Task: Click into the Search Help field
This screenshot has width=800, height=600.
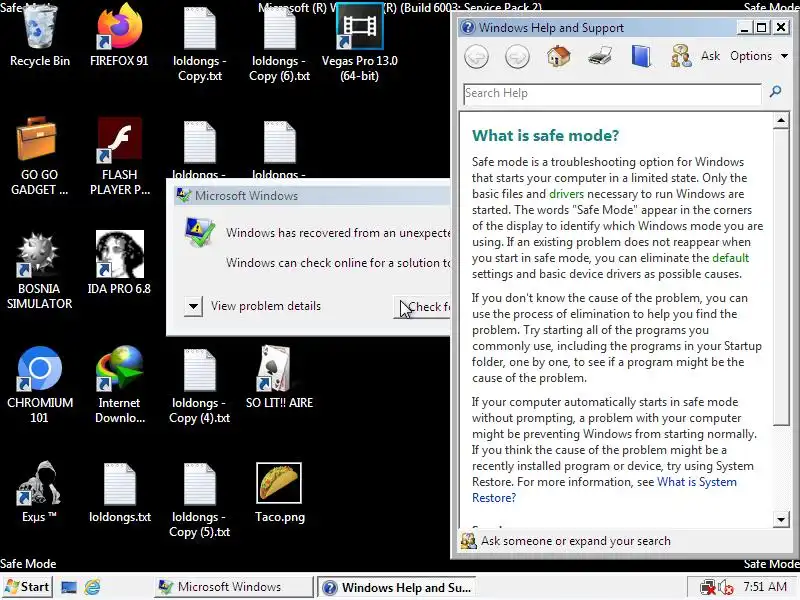Action: 612,93
